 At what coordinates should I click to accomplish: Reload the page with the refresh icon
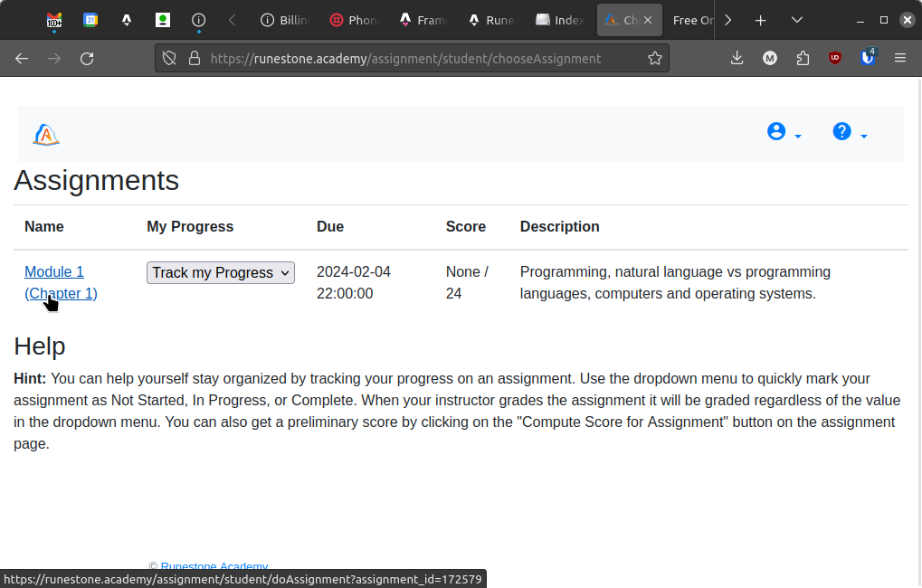pyautogui.click(x=87, y=58)
